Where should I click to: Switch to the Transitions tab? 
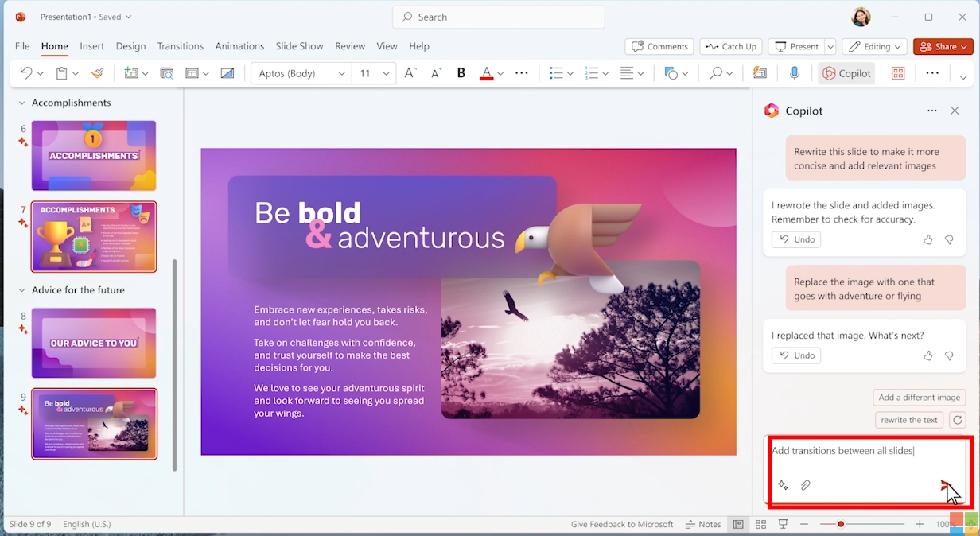pyautogui.click(x=180, y=46)
